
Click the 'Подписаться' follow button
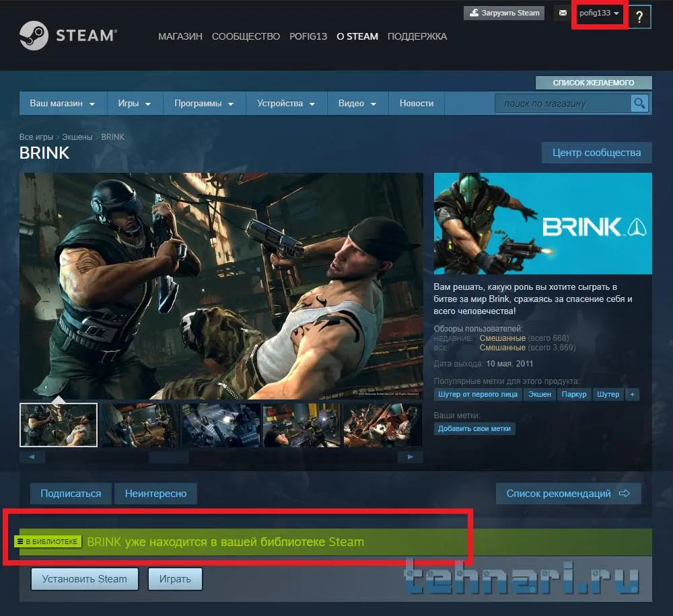point(71,494)
